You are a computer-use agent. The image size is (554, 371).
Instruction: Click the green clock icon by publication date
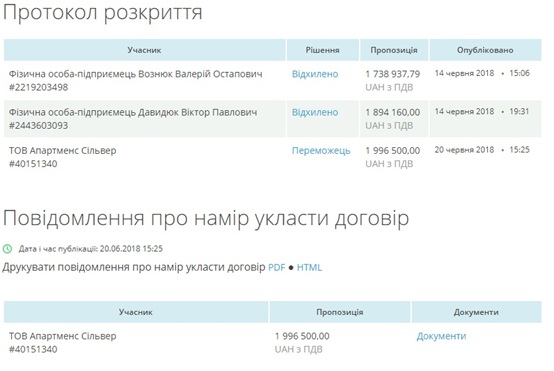tap(7, 249)
